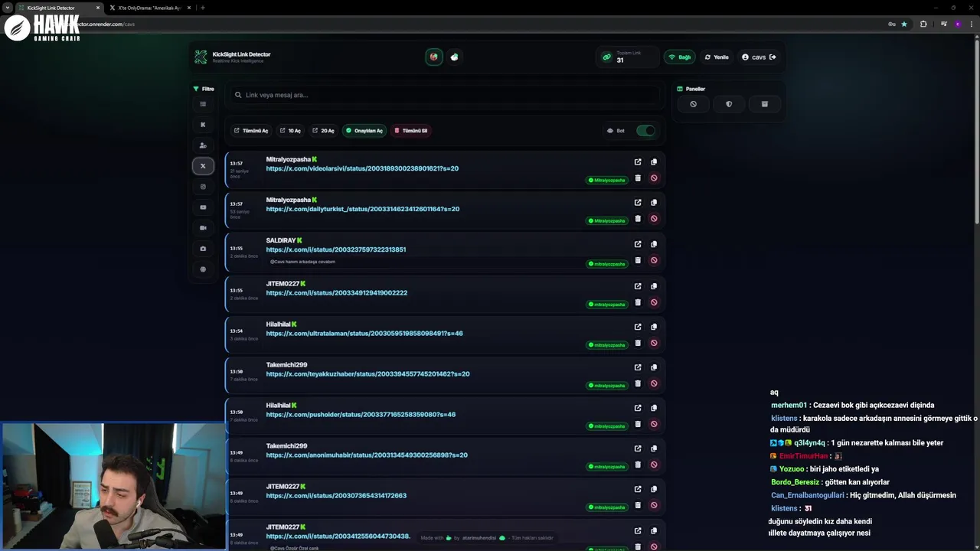The height and width of the screenshot is (551, 980).
Task: Open a new browser tab
Action: tap(202, 8)
